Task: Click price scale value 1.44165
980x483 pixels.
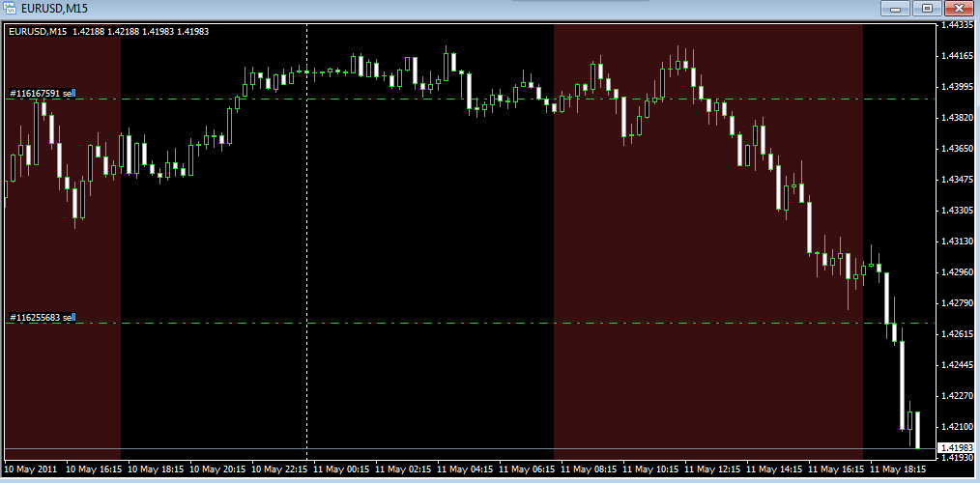Action: point(956,56)
